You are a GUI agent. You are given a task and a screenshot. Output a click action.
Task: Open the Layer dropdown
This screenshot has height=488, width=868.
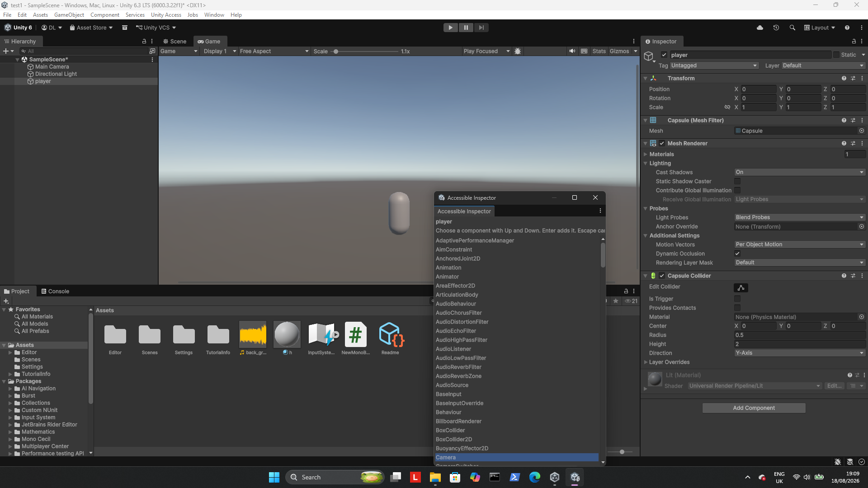coord(823,66)
